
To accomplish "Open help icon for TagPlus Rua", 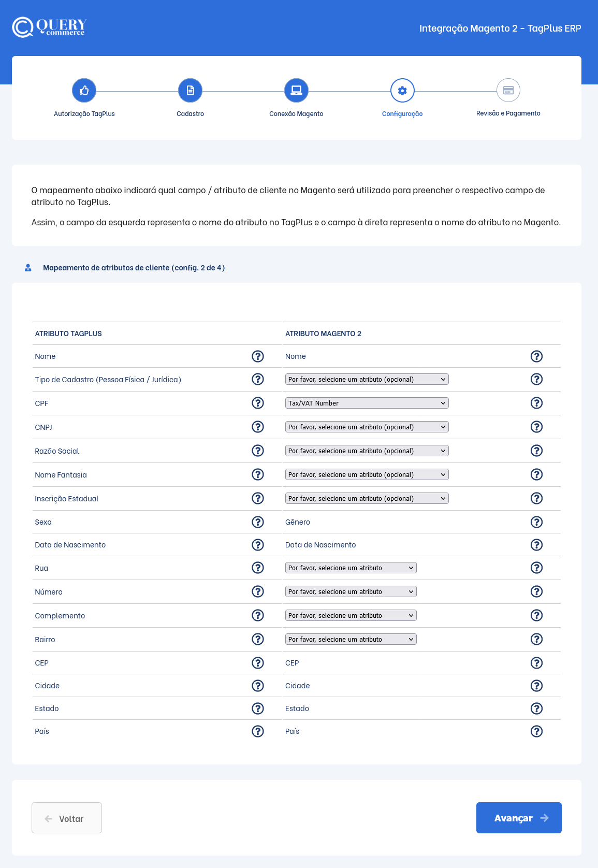I will click(258, 568).
